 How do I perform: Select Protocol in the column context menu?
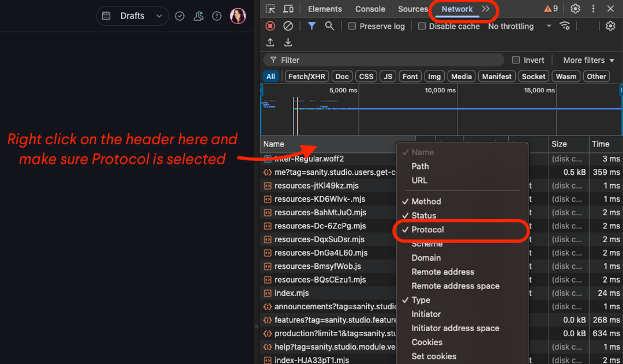428,230
